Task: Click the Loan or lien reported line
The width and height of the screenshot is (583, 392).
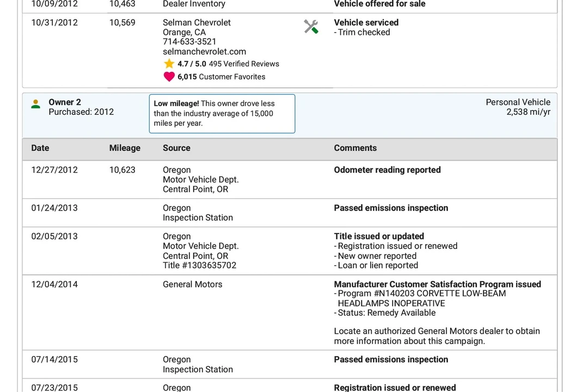Action: (376, 266)
